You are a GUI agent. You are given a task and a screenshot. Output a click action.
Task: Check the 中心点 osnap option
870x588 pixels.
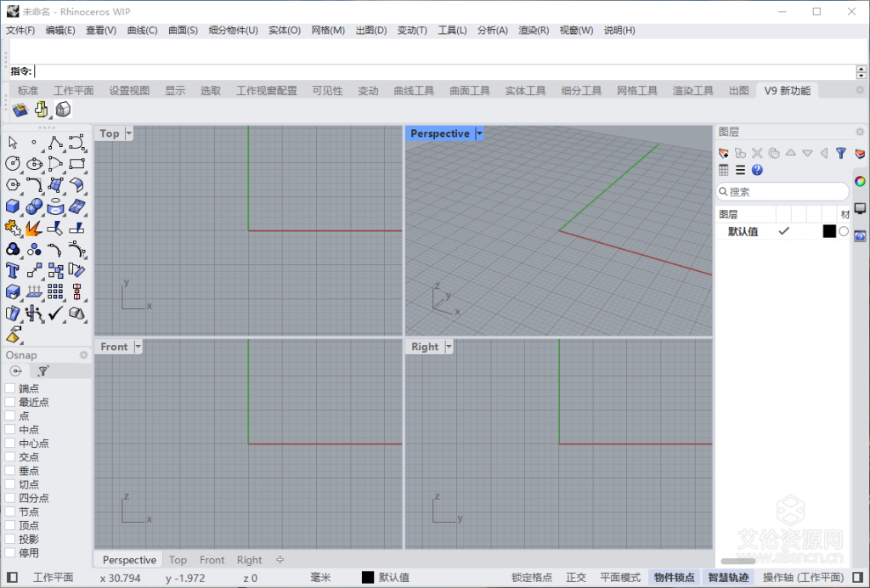tap(10, 444)
